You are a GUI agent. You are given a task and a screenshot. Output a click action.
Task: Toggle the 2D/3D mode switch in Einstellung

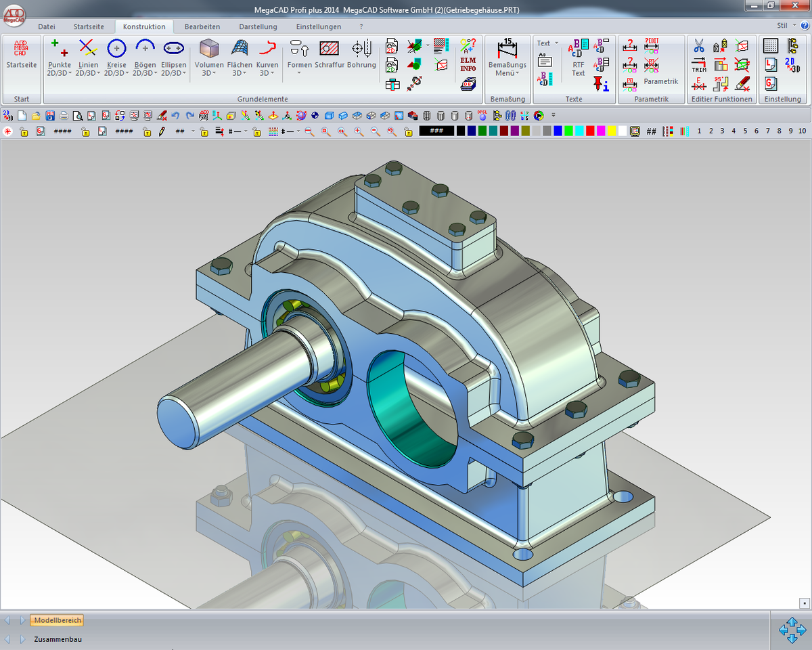(x=792, y=65)
